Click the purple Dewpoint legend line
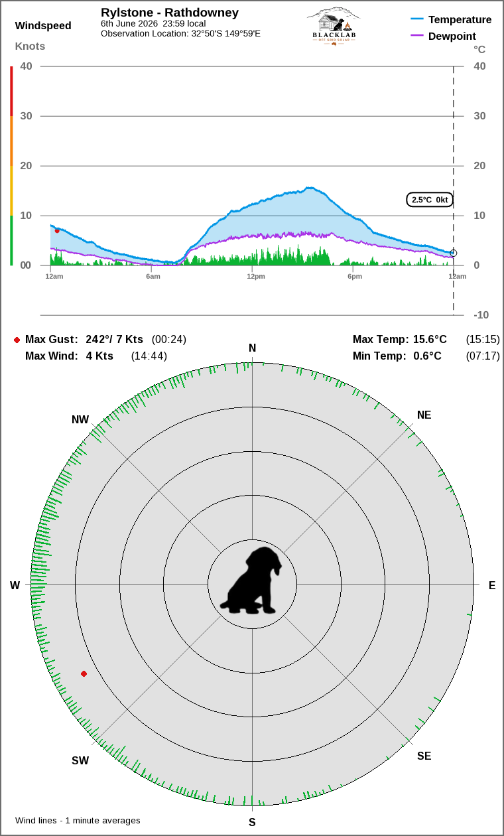504x836 pixels. (417, 36)
